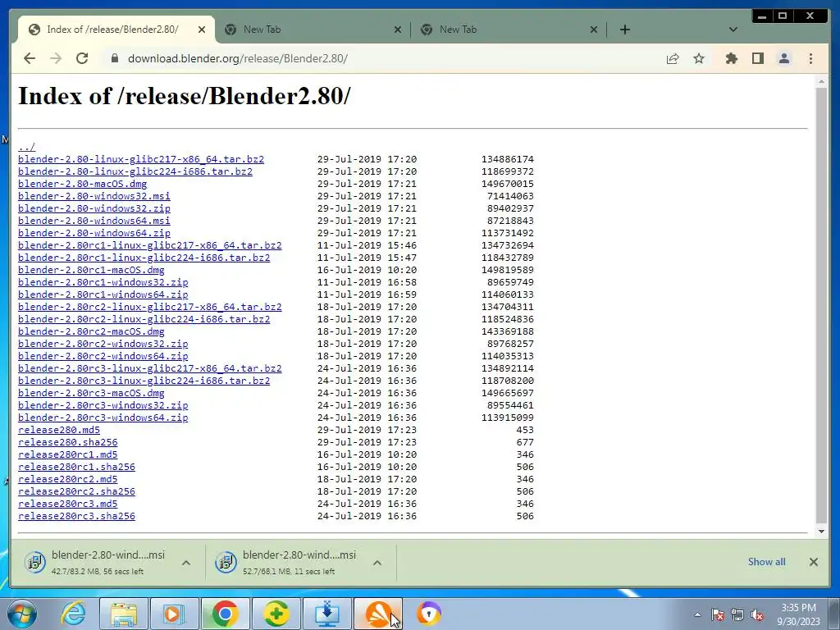Download blender-2.80-linux-glibc217-x86_64.tar.bz2

click(141, 159)
